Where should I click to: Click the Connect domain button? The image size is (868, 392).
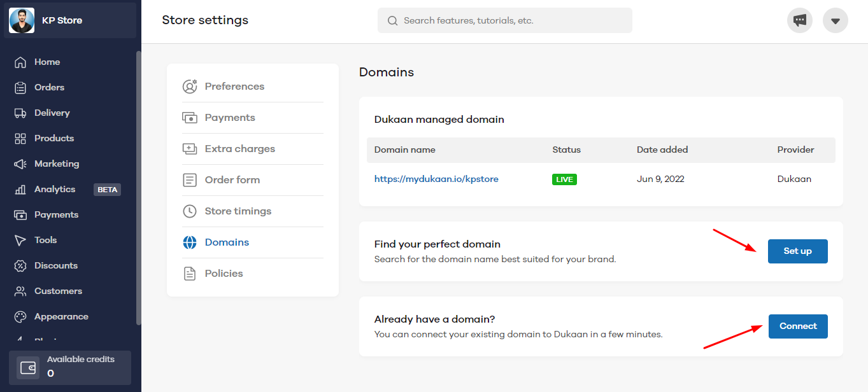pos(798,326)
